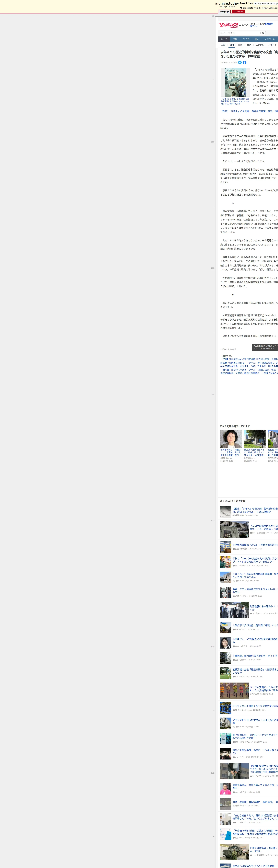Select the 国内 category
The height and width of the screenshot is (868, 278).
[x=232, y=45]
